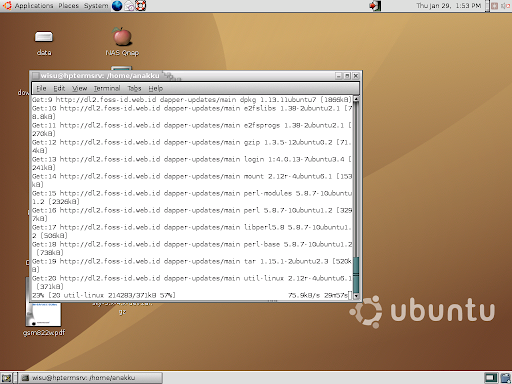The image size is (512, 384).
Task: Click the Show Desktop panel button
Action: 7,378
